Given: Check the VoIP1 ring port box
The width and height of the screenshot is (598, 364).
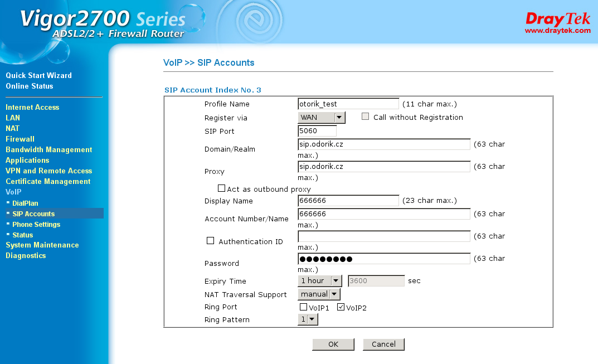Looking at the screenshot, I should pos(303,307).
